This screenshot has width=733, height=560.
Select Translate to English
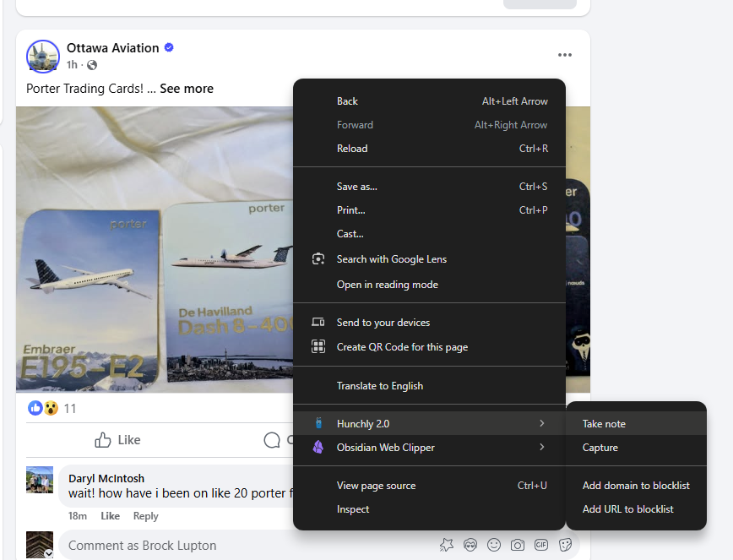[429, 386]
